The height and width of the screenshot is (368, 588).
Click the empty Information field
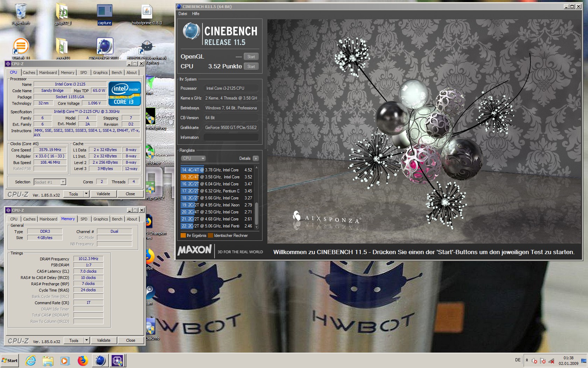pyautogui.click(x=231, y=137)
